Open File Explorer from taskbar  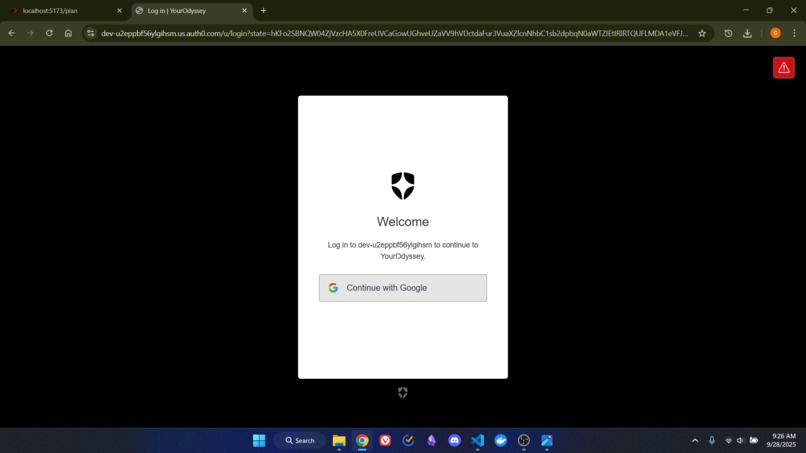[339, 441]
